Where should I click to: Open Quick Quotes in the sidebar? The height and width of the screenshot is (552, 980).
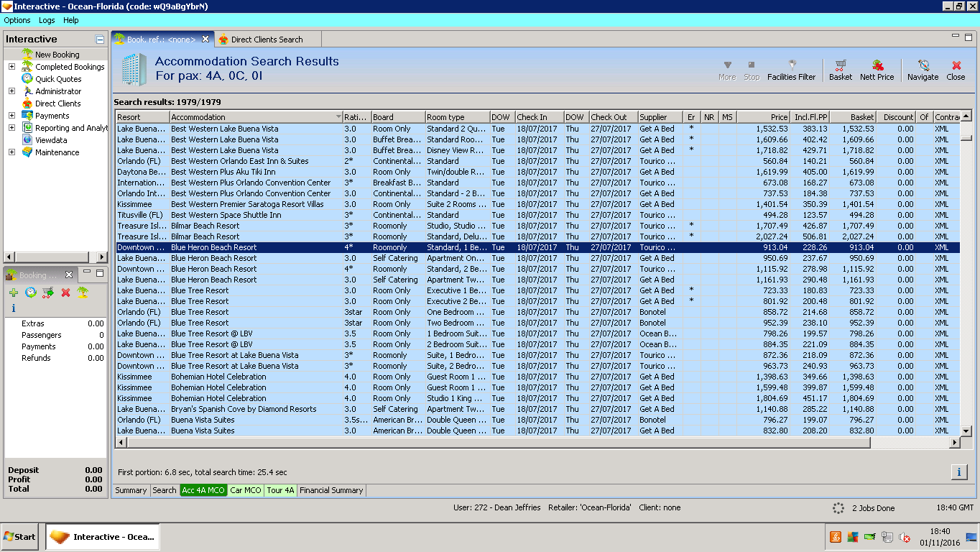[58, 79]
